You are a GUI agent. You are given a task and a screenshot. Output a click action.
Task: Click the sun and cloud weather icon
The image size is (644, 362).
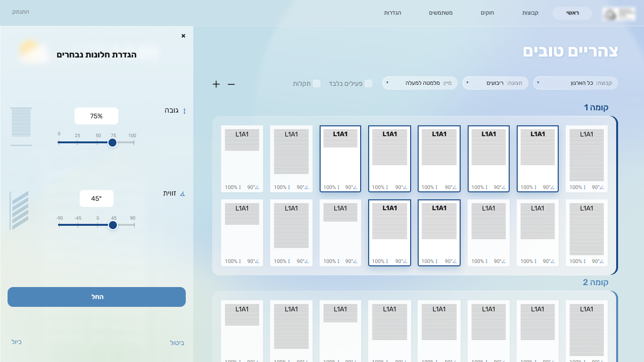(33, 51)
